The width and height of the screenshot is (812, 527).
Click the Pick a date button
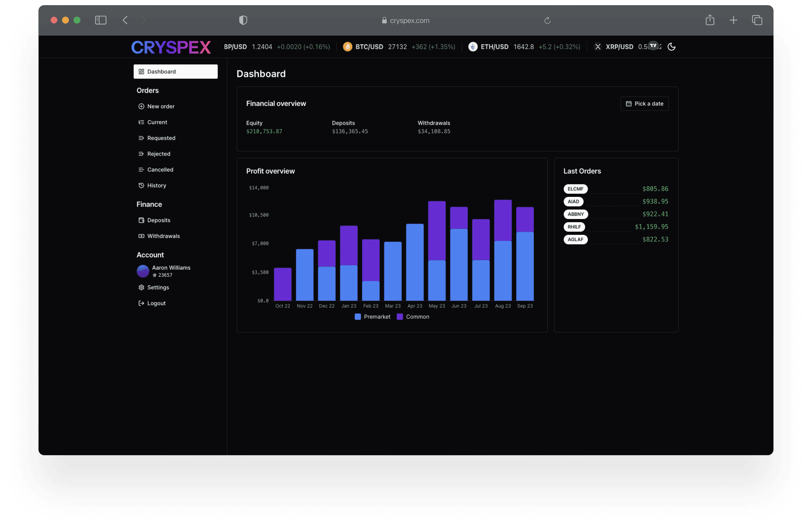(x=645, y=104)
